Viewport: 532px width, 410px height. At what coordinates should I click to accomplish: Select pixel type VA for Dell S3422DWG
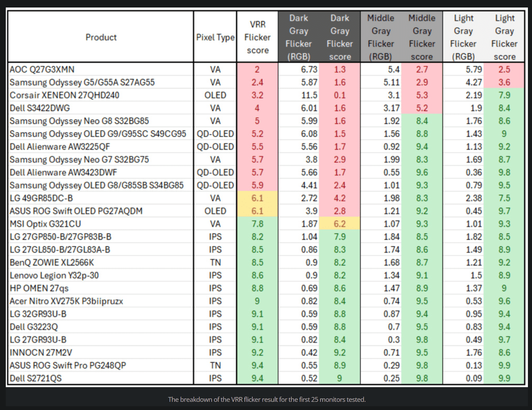tap(215, 108)
